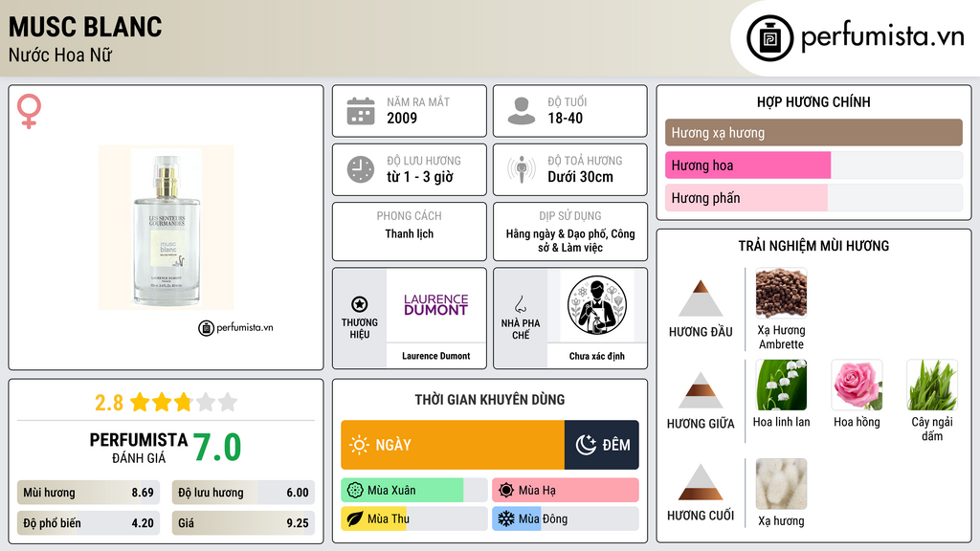Click the Mùa Hạ season bar

coord(565,491)
